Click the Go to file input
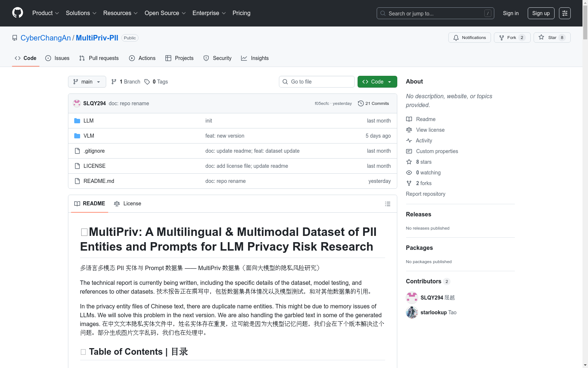 point(317,82)
